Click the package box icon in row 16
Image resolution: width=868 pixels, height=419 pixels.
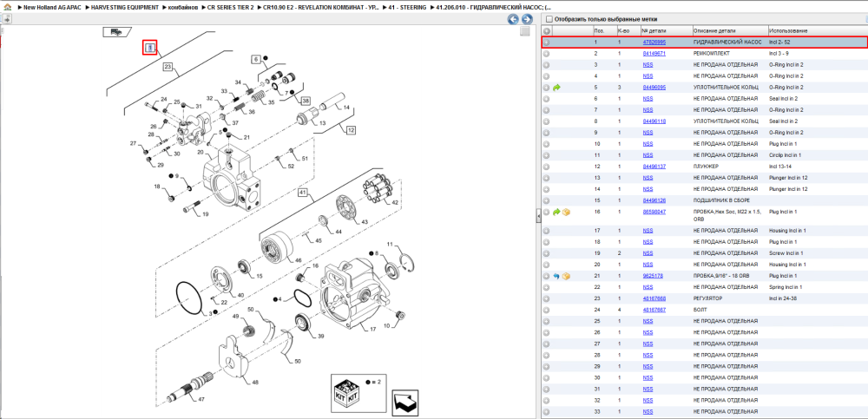[x=566, y=212]
